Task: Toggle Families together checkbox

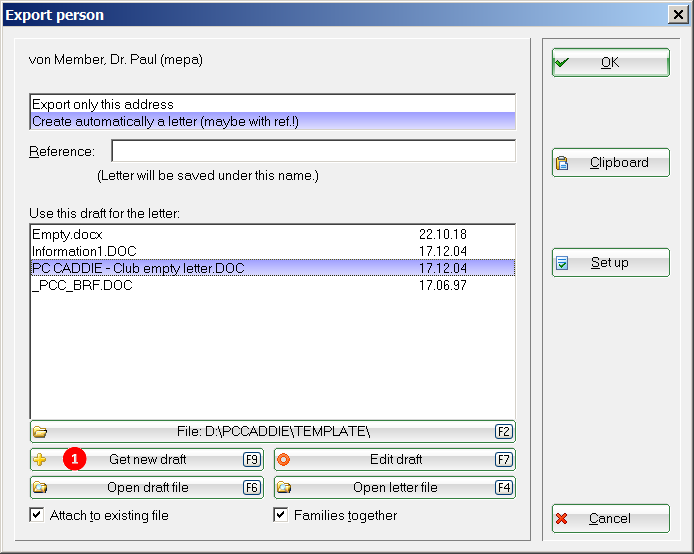Action: click(x=281, y=515)
